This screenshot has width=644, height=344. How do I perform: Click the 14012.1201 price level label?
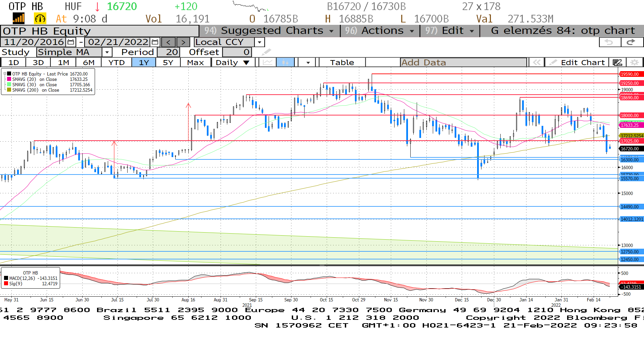(631, 219)
